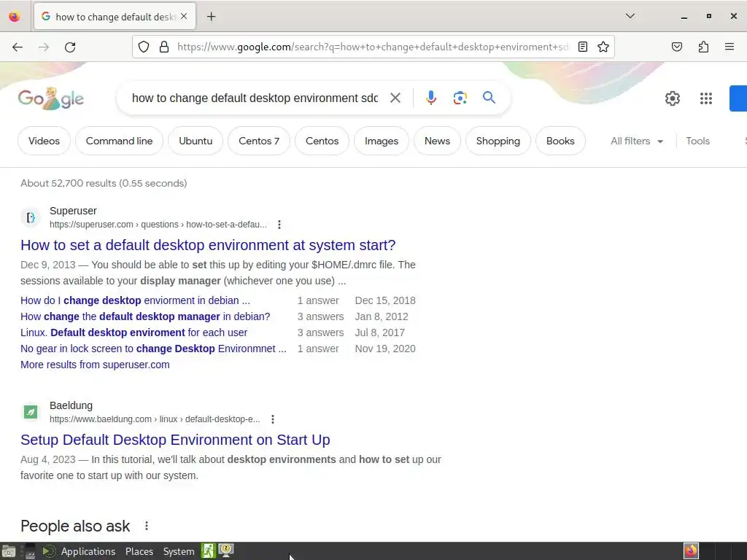The image size is (747, 560).
Task: Open the Extensions puzzle icon
Action: pyautogui.click(x=703, y=47)
